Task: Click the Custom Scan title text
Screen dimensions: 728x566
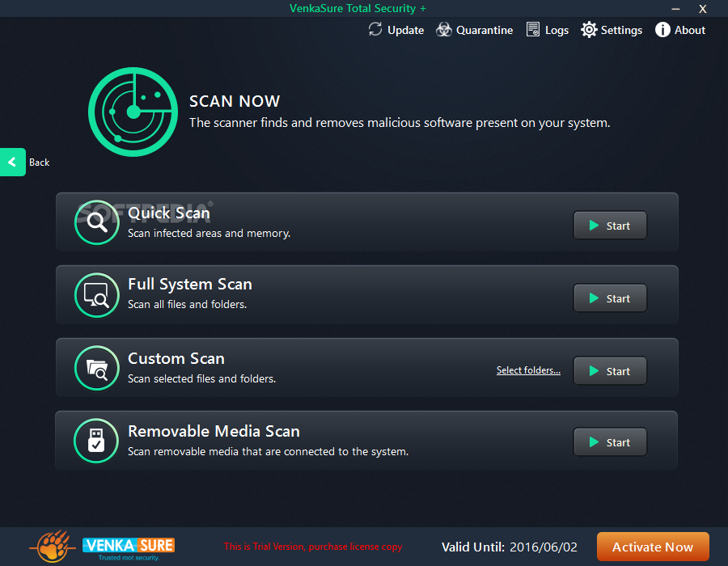Action: [176, 359]
